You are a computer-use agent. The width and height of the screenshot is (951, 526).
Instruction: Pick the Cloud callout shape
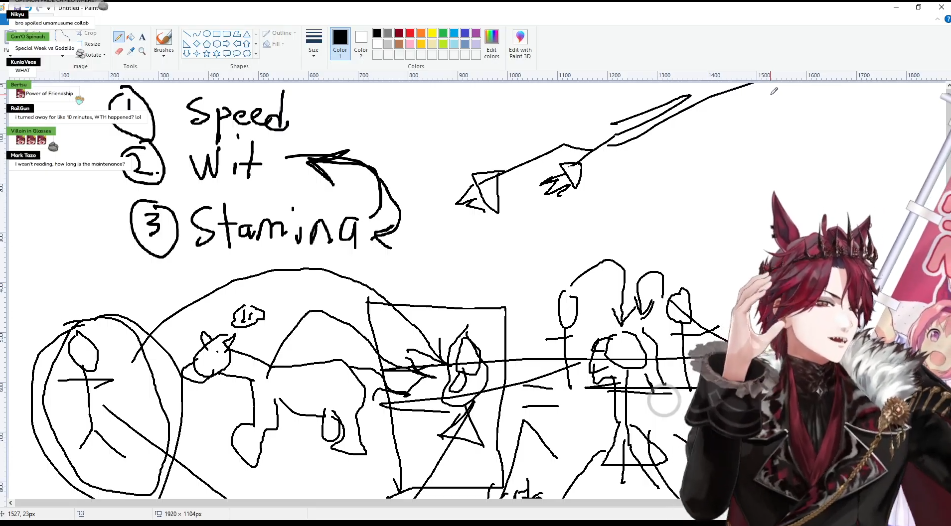[x=247, y=53]
